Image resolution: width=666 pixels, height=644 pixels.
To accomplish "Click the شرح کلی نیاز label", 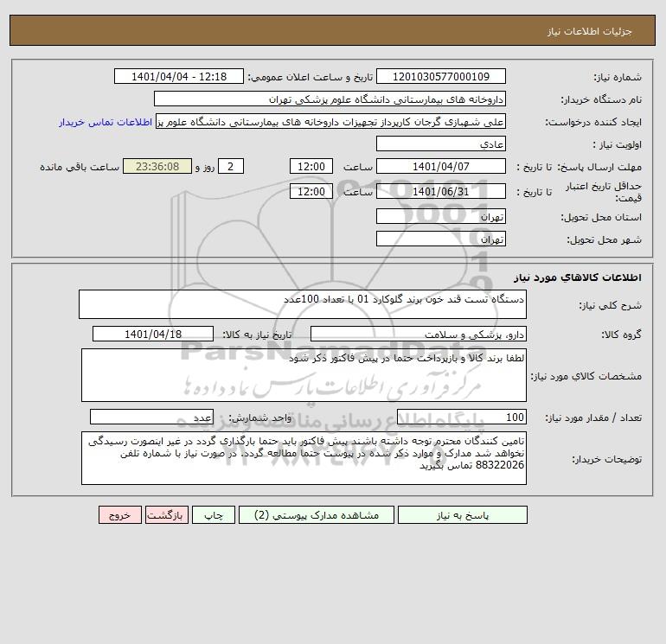I will point(611,305).
